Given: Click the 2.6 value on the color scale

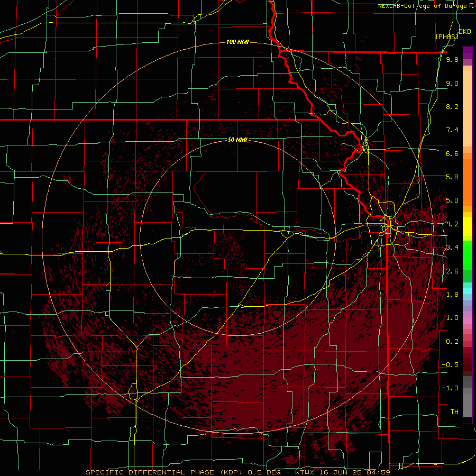Looking at the screenshot, I should (452, 271).
